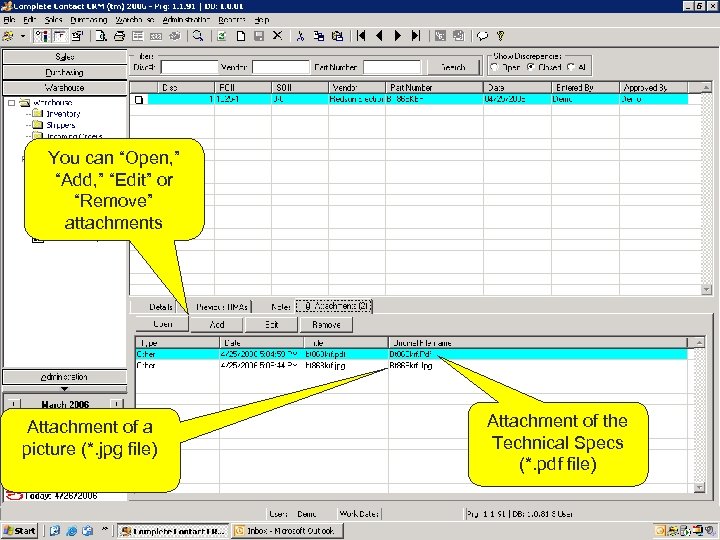The image size is (720, 540).
Task: Click the help pointer icon at toolbar end
Action: click(501, 36)
